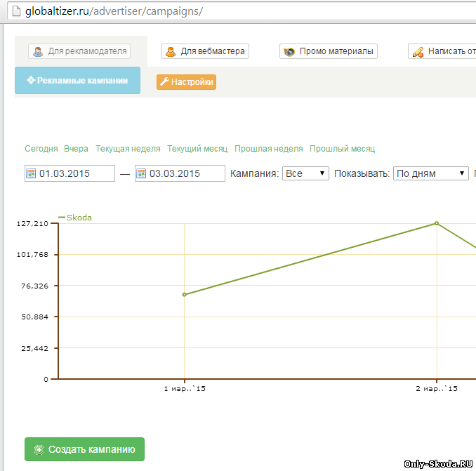476x471 pixels.
Task: Filter statistics by Вчера
Action: tap(76, 149)
